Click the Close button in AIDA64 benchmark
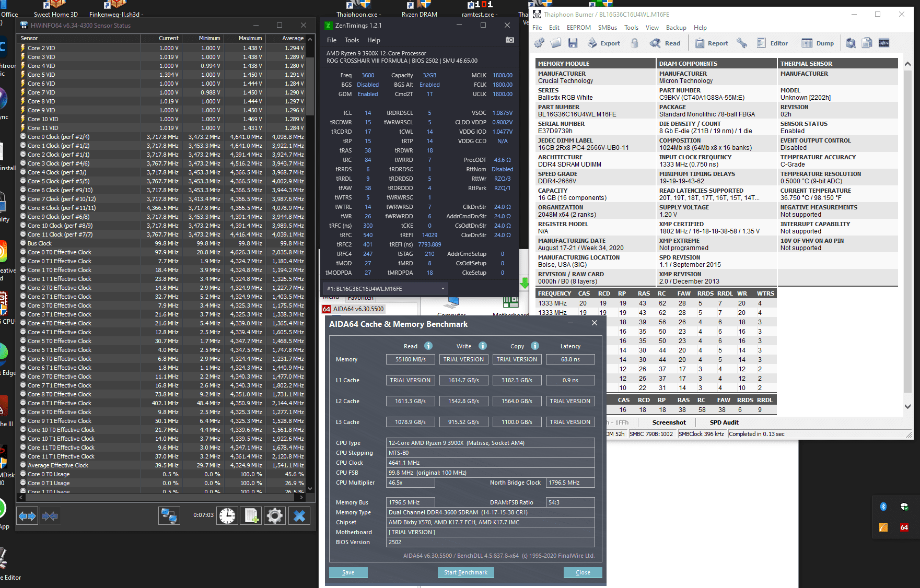Screen dimensions: 920x588 coord(583,572)
